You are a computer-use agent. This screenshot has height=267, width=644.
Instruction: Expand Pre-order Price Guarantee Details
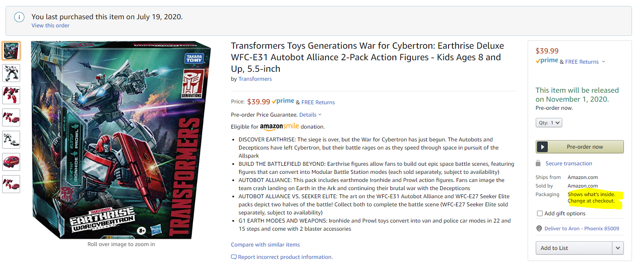pyautogui.click(x=310, y=114)
